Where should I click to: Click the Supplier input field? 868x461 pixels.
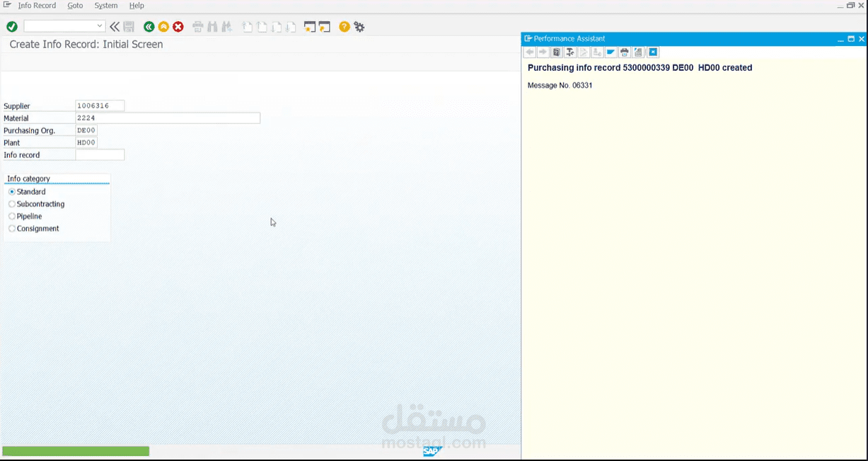pyautogui.click(x=100, y=106)
